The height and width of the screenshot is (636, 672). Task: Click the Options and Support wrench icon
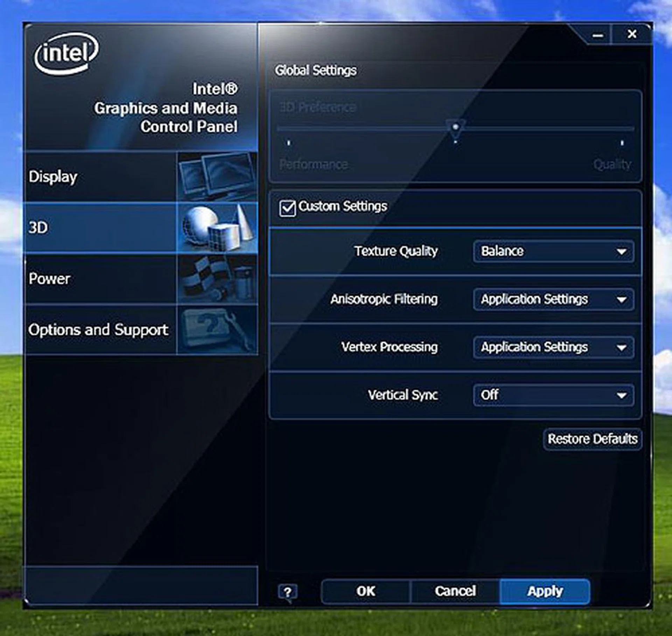point(217,330)
